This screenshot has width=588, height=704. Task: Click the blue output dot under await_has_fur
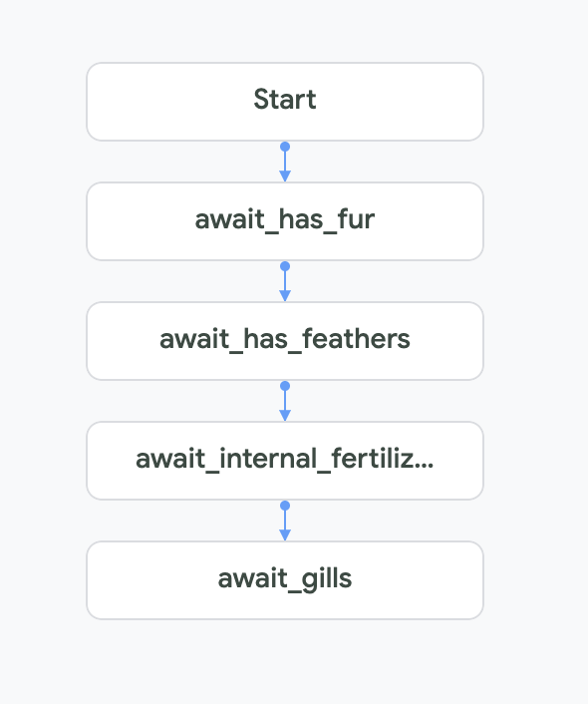285,266
